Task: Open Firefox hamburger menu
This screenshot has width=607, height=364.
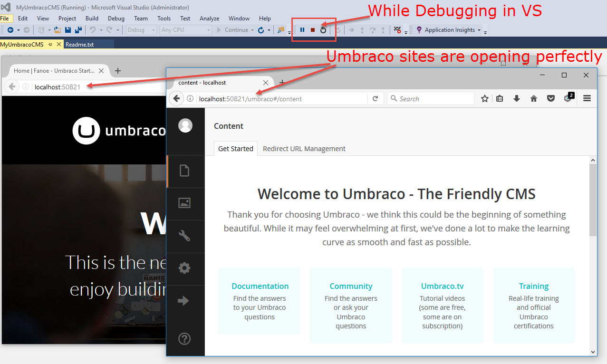Action: point(587,98)
